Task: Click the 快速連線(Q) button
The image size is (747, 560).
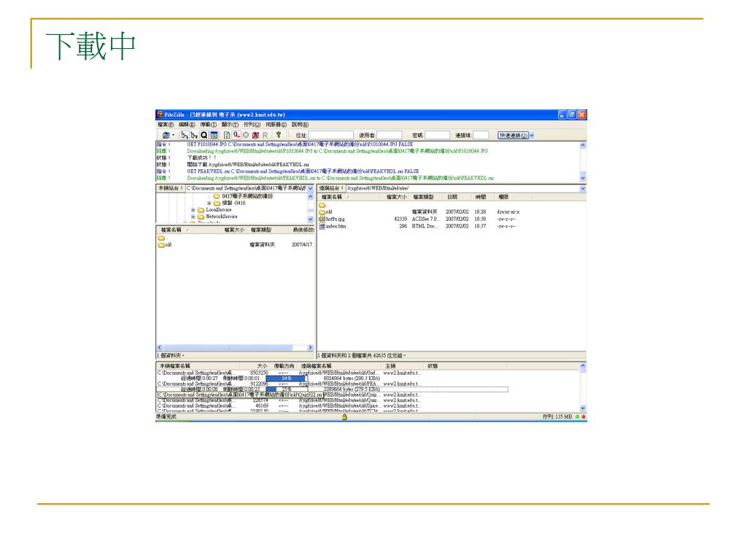Action: tap(513, 135)
